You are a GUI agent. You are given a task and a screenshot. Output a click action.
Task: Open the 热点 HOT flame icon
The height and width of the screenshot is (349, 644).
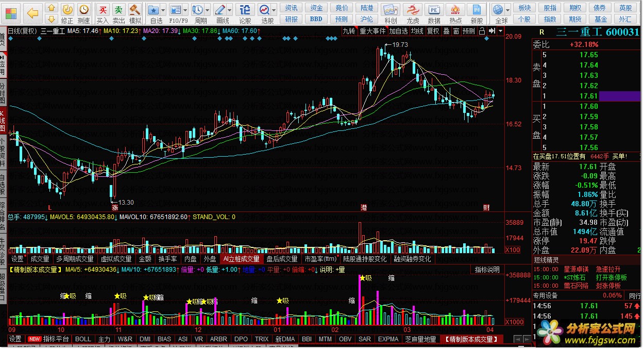[456, 9]
